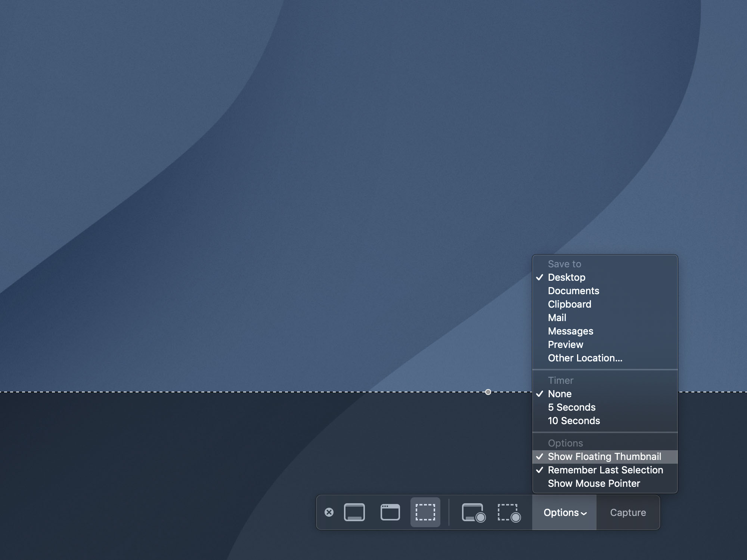747x560 pixels.
Task: Select Capture Entire Screen icon
Action: coord(354,512)
